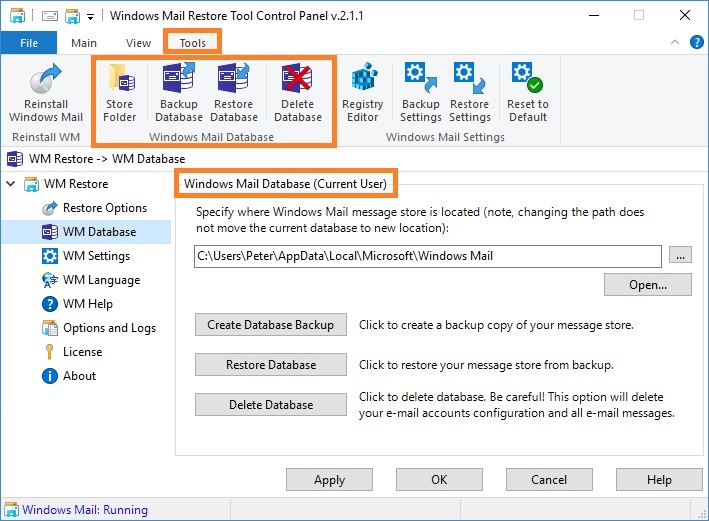
Task: Click the Restore Database panel button
Action: (271, 365)
